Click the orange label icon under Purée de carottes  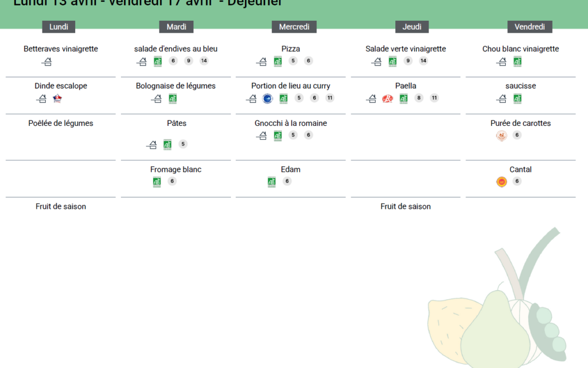coord(501,136)
